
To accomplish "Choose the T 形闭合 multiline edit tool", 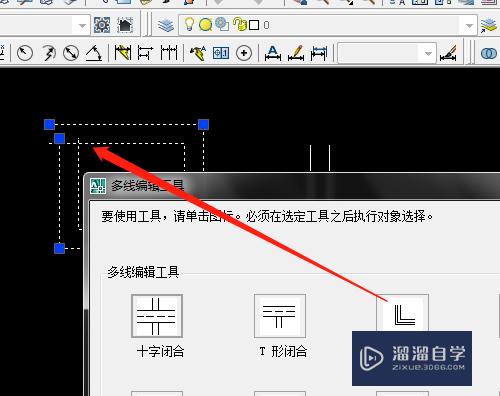I will pos(280,316).
